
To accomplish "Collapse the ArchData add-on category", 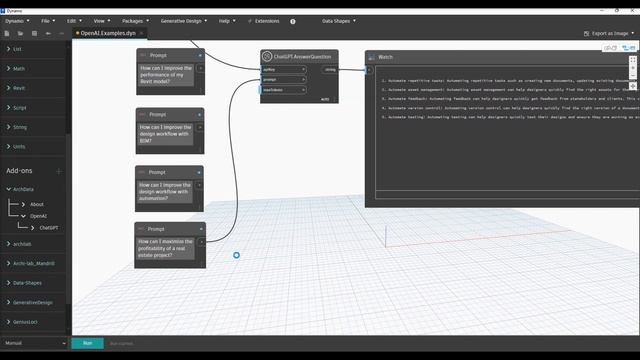I will 8,189.
